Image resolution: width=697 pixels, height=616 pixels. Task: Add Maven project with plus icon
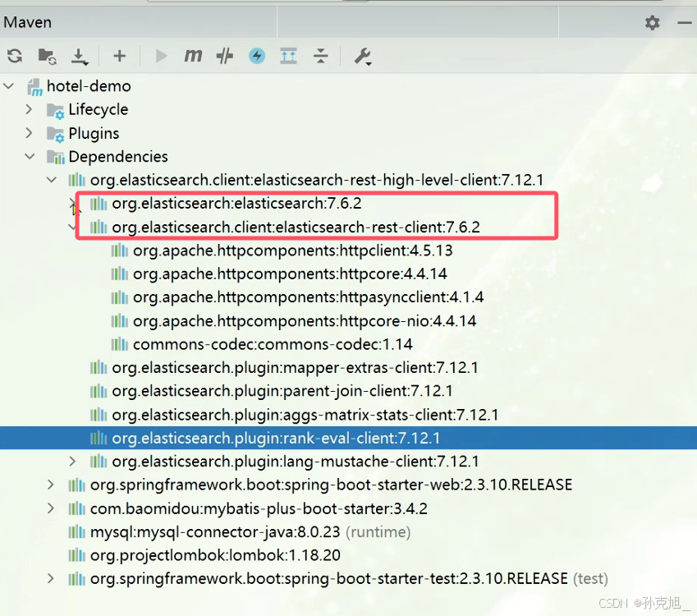click(x=119, y=56)
